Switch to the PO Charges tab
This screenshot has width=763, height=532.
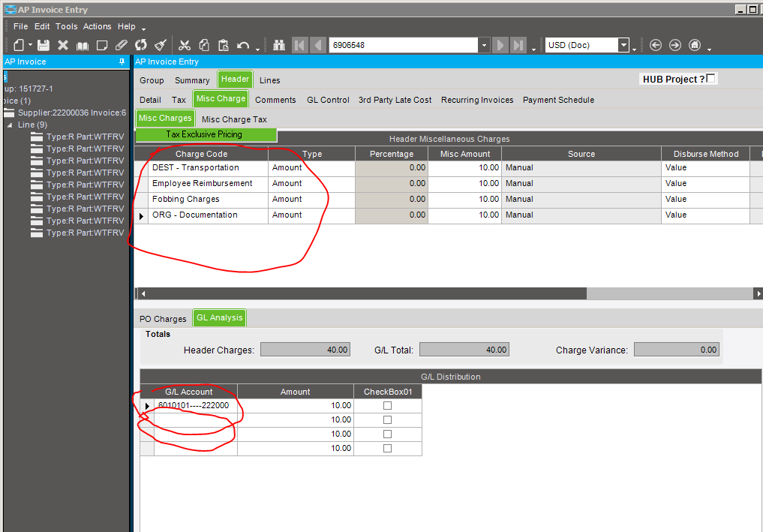point(163,319)
